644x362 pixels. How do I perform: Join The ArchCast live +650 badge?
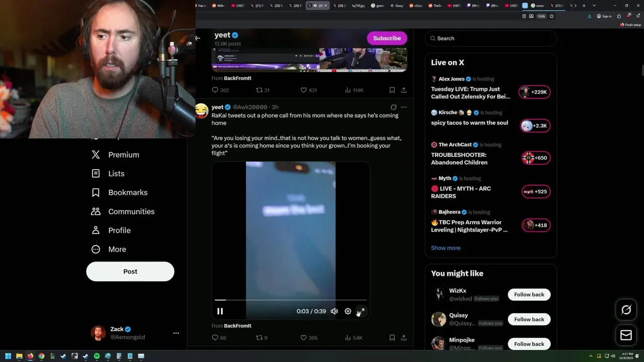536,158
